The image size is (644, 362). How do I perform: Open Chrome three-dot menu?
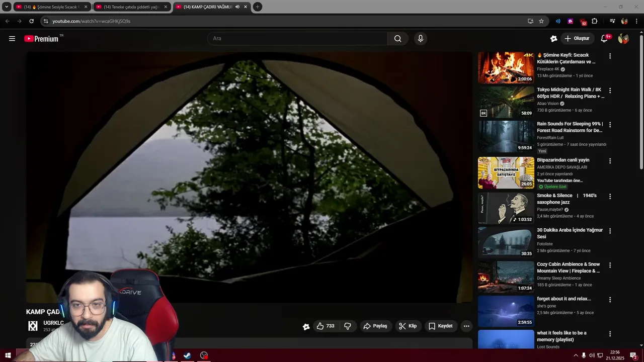[x=636, y=21]
